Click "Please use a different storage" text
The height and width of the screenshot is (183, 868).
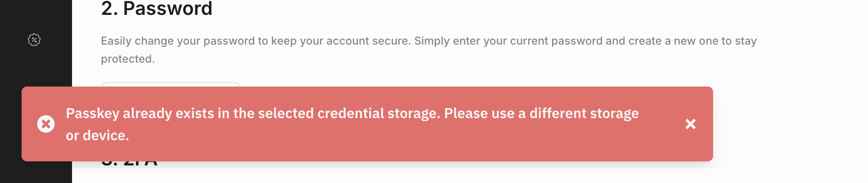pyautogui.click(x=541, y=114)
